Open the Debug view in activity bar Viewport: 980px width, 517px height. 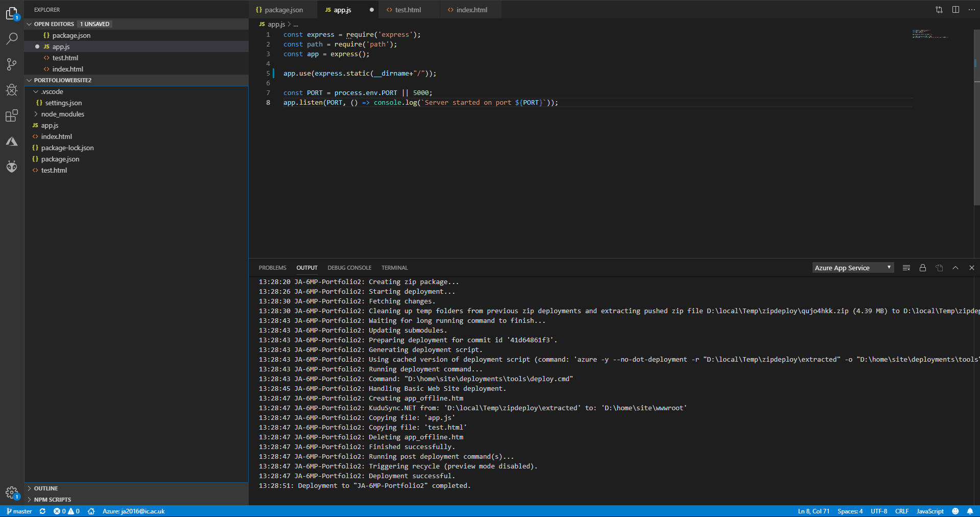(12, 90)
